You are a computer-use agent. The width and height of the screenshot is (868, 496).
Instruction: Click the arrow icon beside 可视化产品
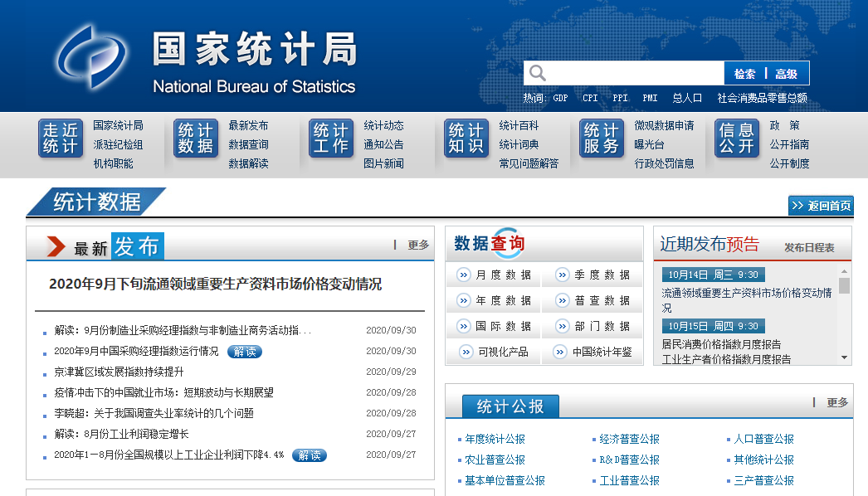(466, 352)
